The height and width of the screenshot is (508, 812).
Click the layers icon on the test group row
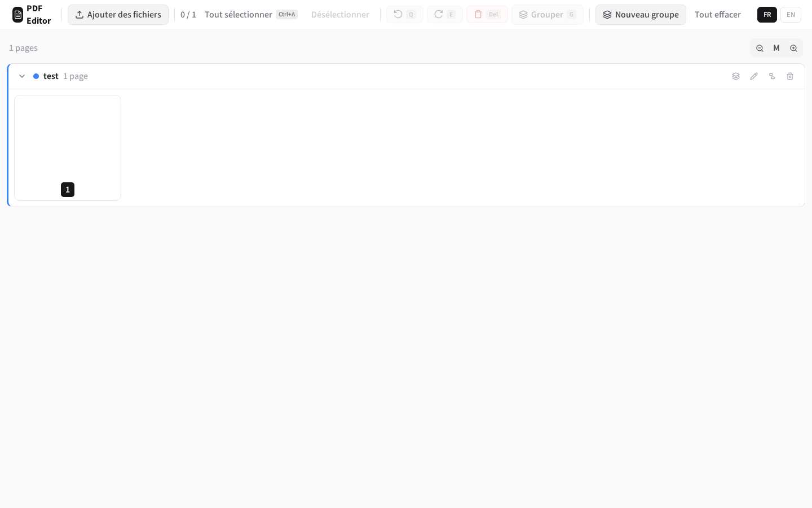click(736, 76)
